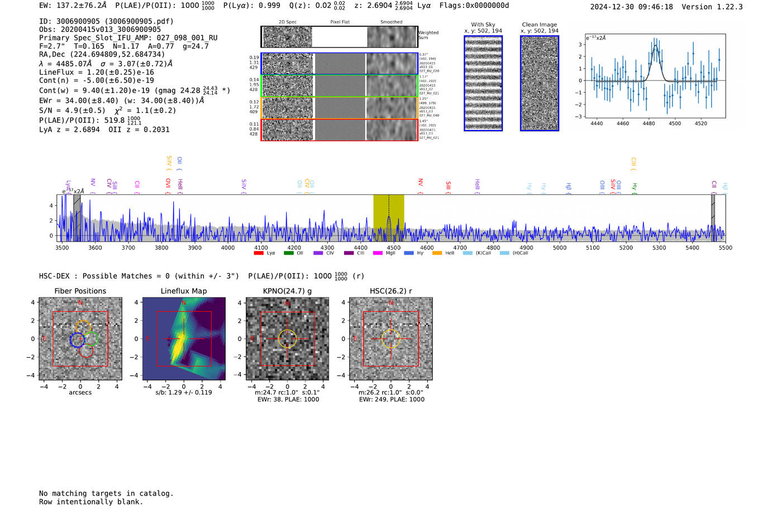Click the blue Hγ legend swatch
782x532 pixels.
409,253
